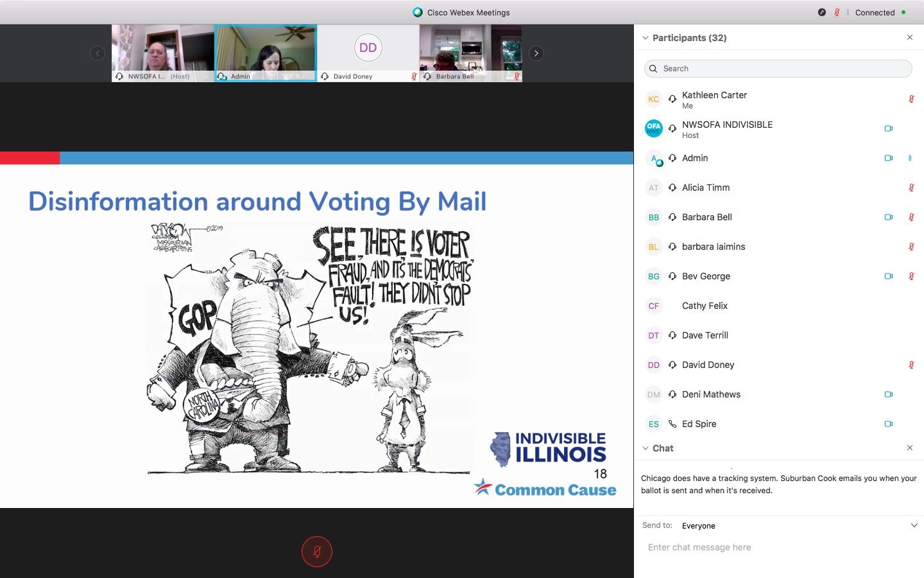Click the shared slide cartoon image
924x578 pixels.
pos(310,349)
